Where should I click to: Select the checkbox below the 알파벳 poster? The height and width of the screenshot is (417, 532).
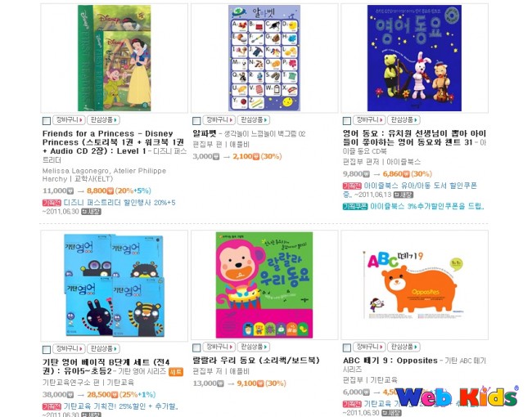tap(196, 121)
